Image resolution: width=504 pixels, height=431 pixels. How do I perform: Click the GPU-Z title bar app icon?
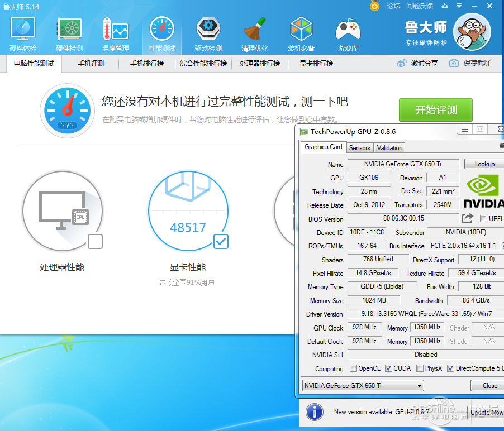point(304,132)
